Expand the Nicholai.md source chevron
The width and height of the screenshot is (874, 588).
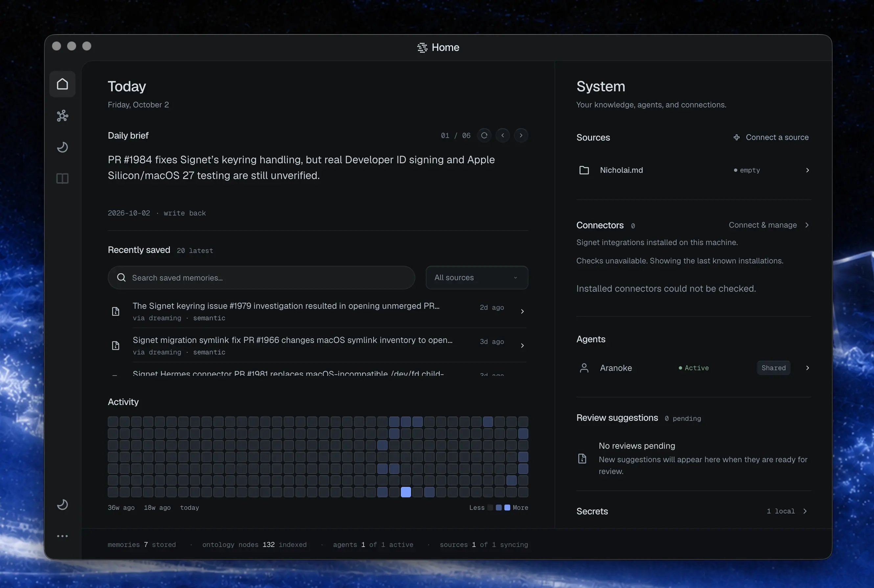[807, 170]
